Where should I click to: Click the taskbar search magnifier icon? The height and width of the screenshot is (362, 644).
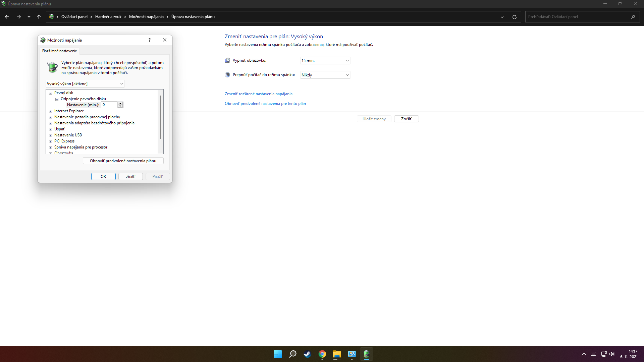(x=292, y=354)
